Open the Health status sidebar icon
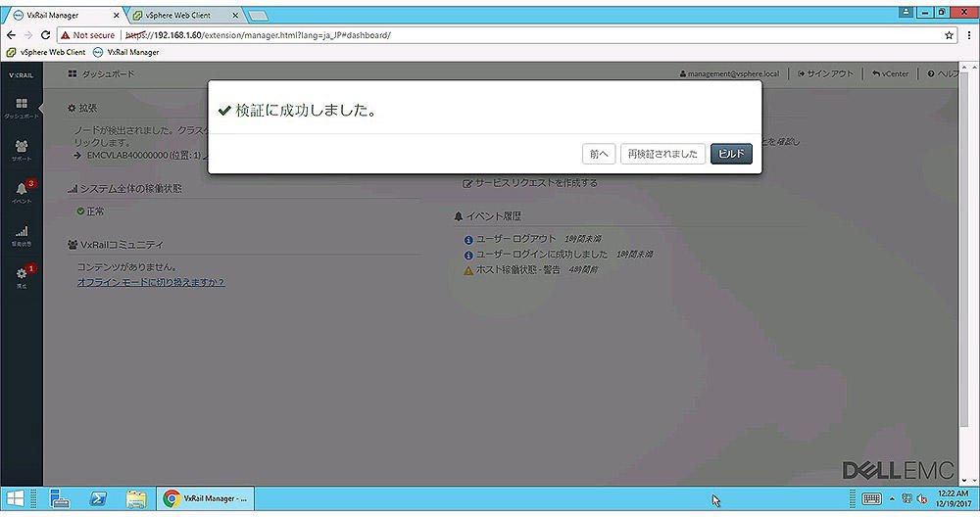Screen dimensions: 980x517 (22, 235)
